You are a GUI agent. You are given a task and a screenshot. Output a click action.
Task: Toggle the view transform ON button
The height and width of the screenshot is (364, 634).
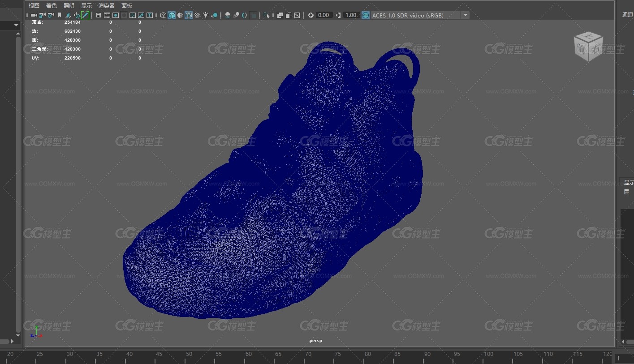[x=366, y=15]
